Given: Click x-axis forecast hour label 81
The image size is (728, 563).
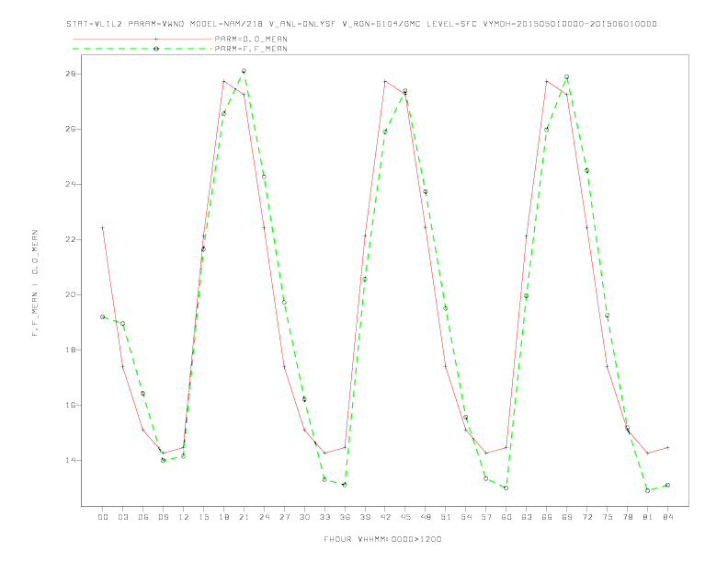Looking at the screenshot, I should click(x=648, y=517).
